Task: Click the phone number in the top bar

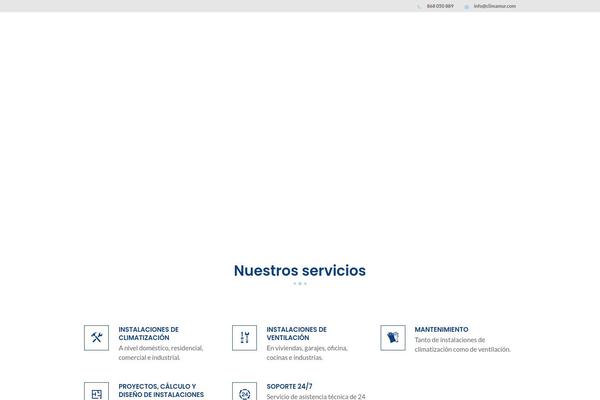Action: [x=440, y=6]
